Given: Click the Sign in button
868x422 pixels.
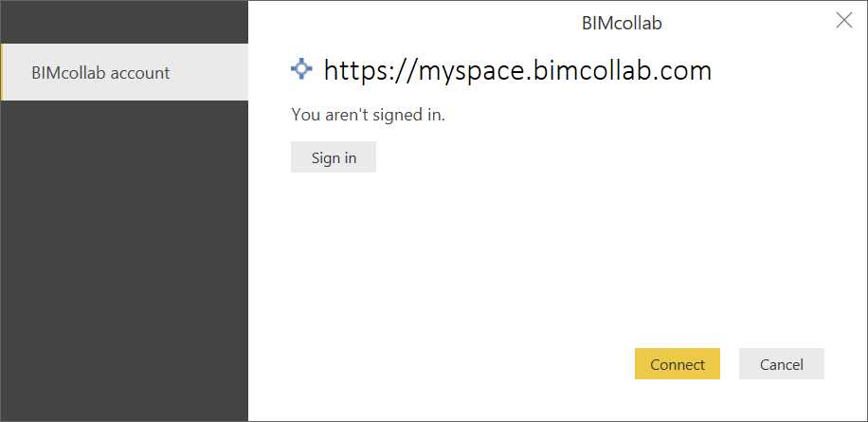Looking at the screenshot, I should coord(334,157).
